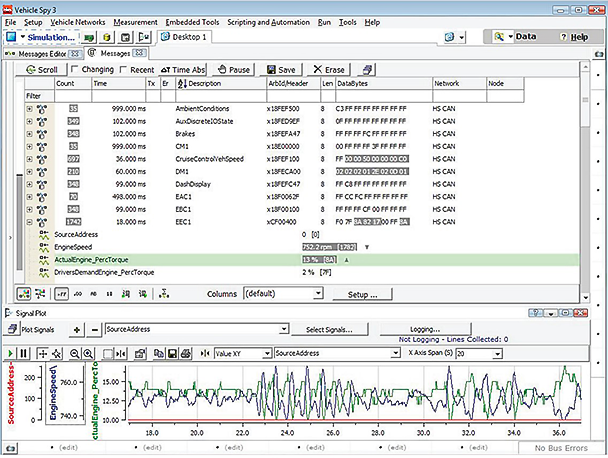
Task: Click the blue square Simulation icon
Action: pos(11,37)
